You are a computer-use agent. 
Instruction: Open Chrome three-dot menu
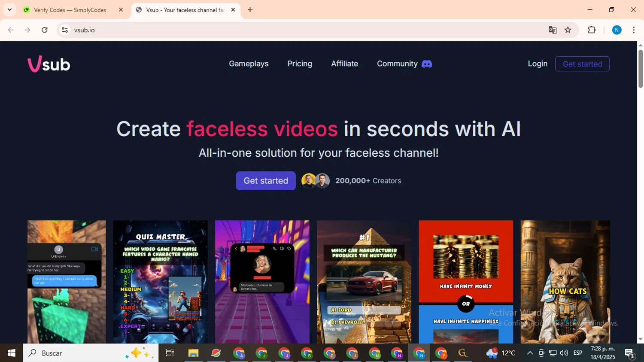pos(634,30)
